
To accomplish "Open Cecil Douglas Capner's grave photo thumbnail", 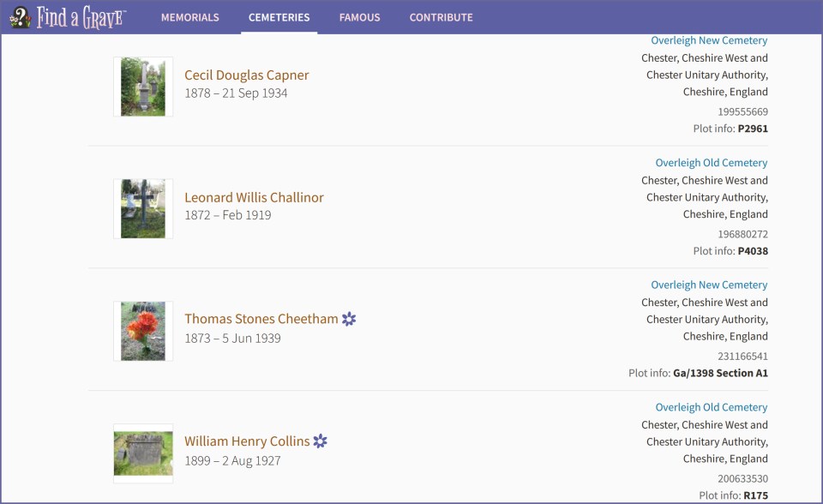I will (143, 87).
